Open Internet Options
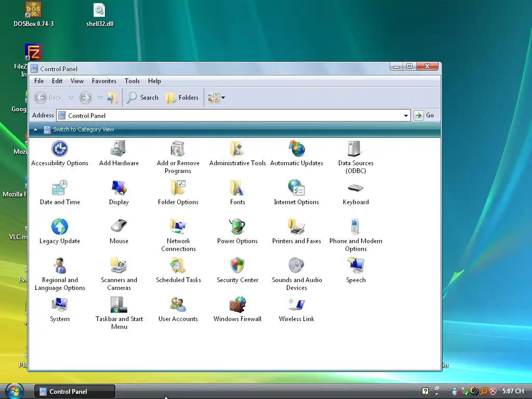Screen dimensions: 532x399 [x=297, y=192]
